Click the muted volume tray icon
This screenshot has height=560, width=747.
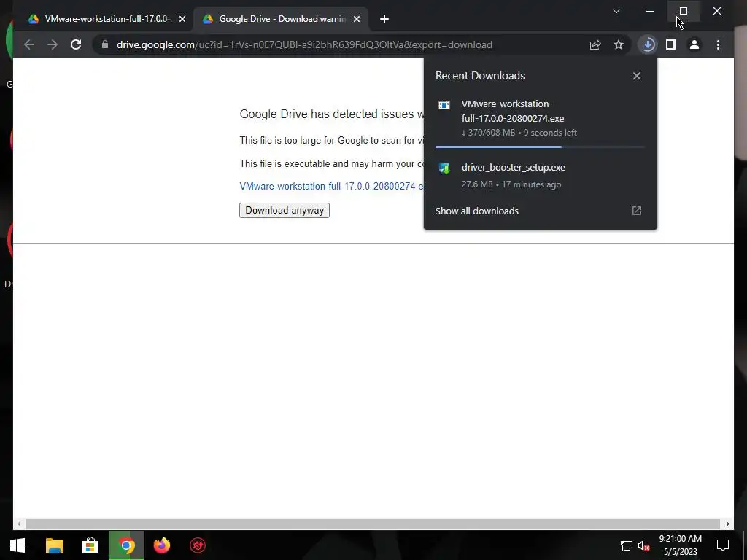coord(643,545)
